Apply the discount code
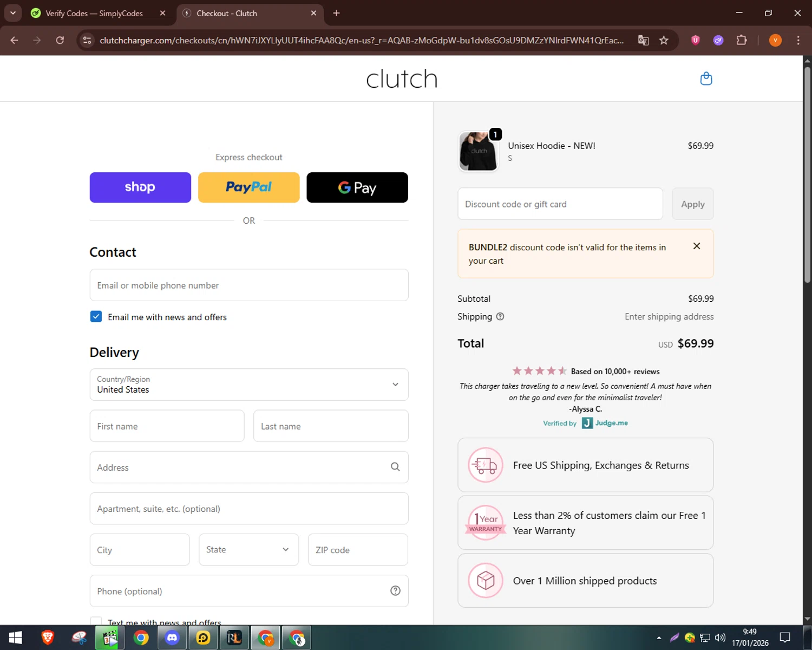This screenshot has height=650, width=812. click(x=692, y=204)
